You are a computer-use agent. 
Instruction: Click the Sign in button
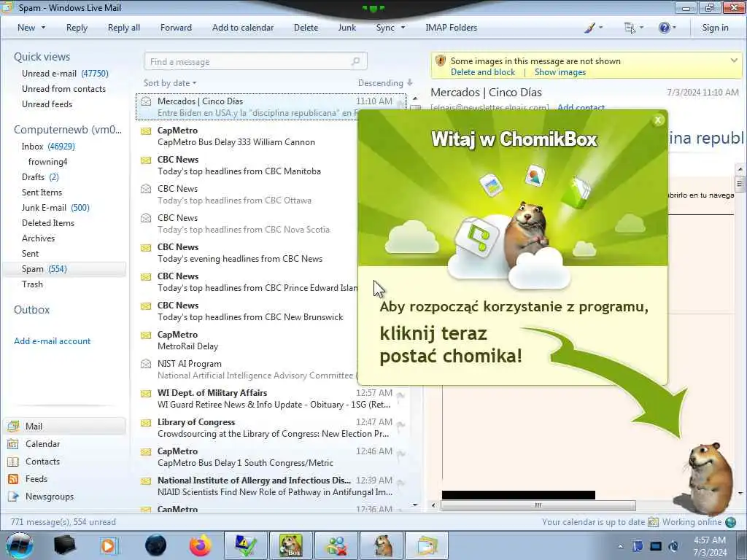click(x=715, y=28)
